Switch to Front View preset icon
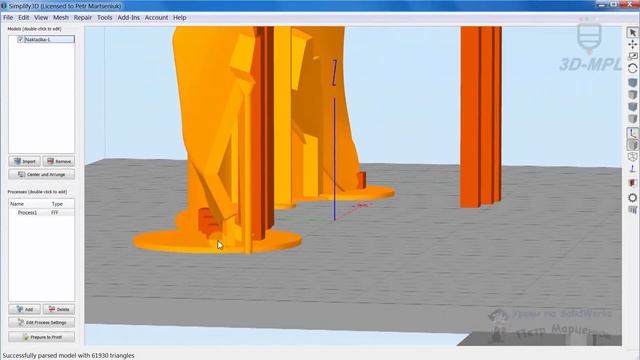 point(632,107)
